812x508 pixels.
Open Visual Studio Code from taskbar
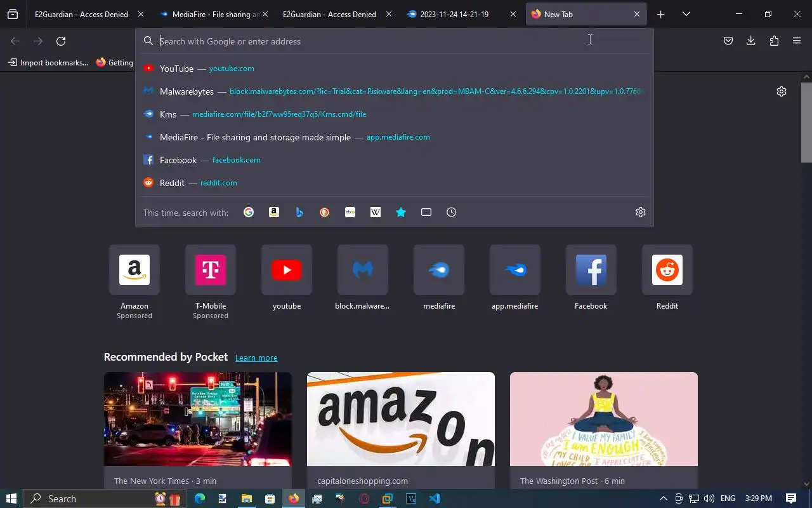tap(435, 498)
